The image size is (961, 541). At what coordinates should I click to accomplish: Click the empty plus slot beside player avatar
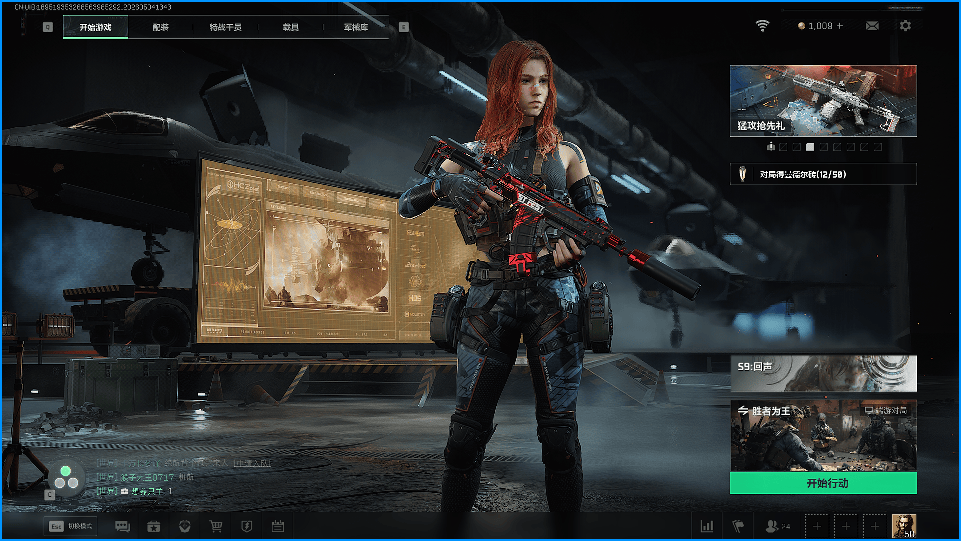(875, 526)
